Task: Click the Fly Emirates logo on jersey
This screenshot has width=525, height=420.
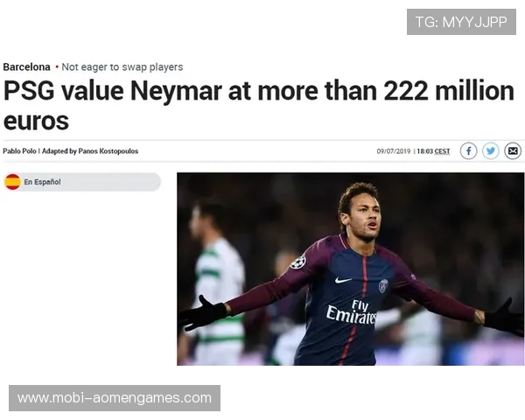Action: pos(352,312)
